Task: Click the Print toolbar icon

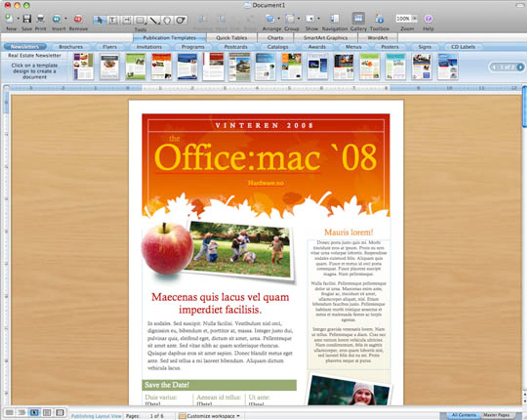Action: 40,19
